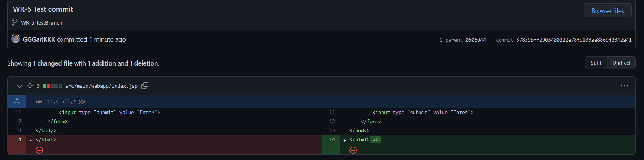The width and height of the screenshot is (644, 160).
Task: Open GGariKKK's avatar image
Action: [x=16, y=39]
